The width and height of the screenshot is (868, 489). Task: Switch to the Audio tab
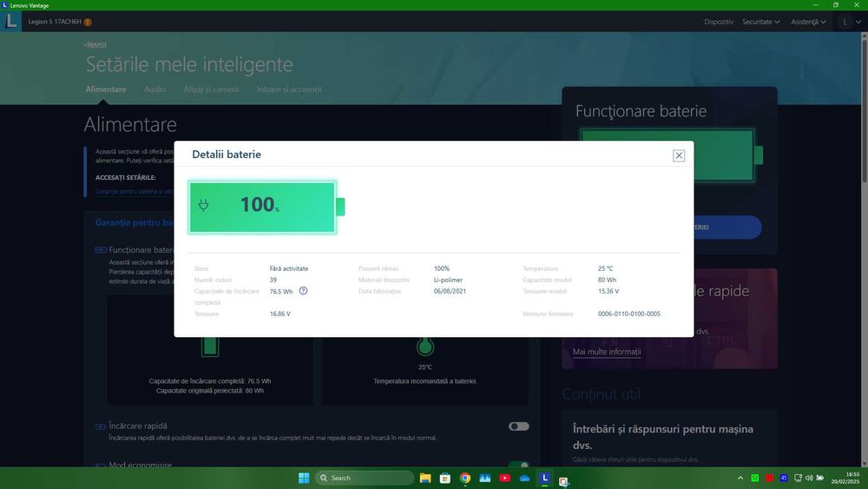[x=155, y=89]
